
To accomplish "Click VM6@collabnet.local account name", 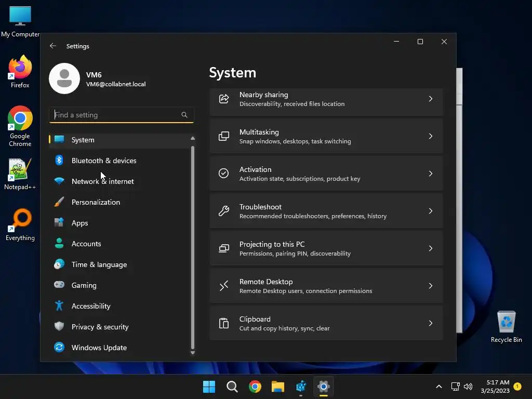I will [x=116, y=84].
